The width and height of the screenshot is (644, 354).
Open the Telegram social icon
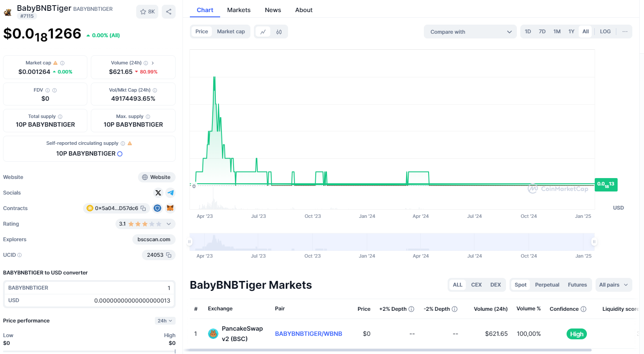coord(170,193)
